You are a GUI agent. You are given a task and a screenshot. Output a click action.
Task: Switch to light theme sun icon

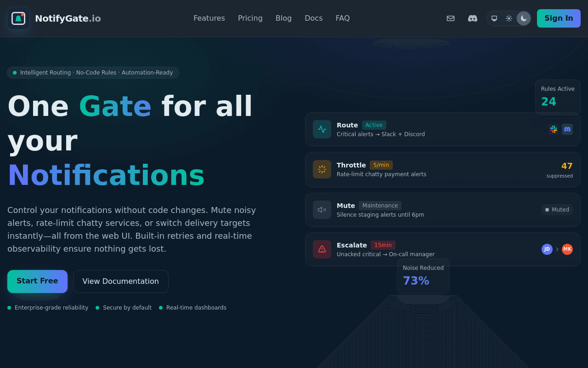pos(509,18)
